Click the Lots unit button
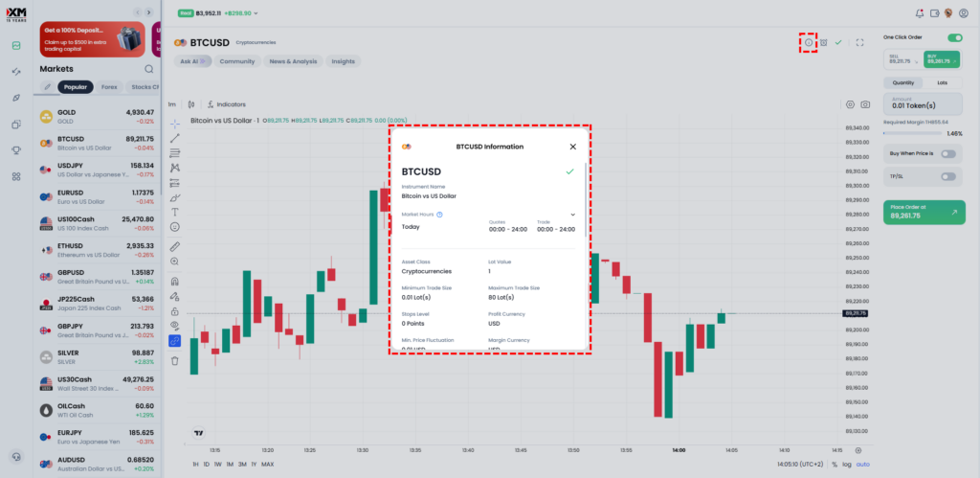Image resolution: width=980 pixels, height=478 pixels. (942, 83)
